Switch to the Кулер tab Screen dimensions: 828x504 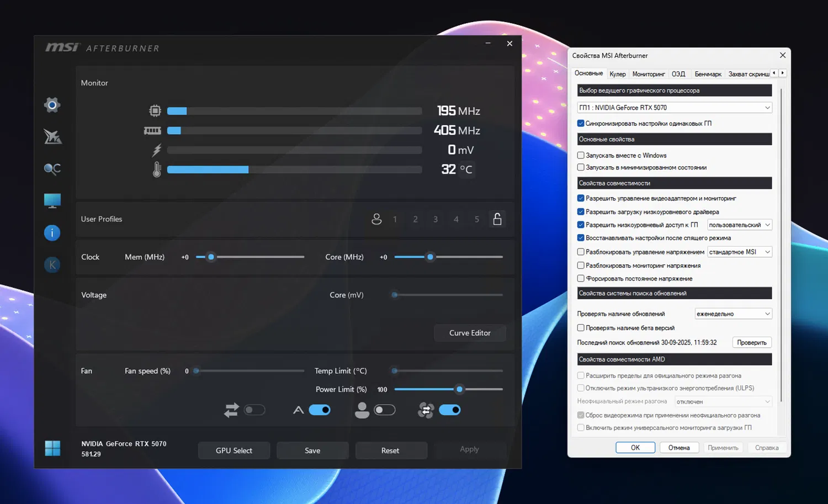(618, 74)
